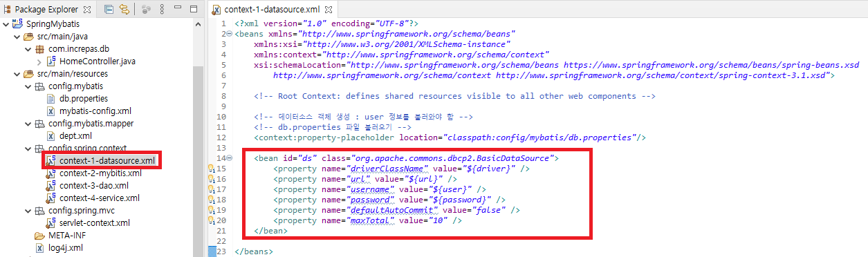Select db.properties file
The height and width of the screenshot is (257, 868).
click(83, 98)
